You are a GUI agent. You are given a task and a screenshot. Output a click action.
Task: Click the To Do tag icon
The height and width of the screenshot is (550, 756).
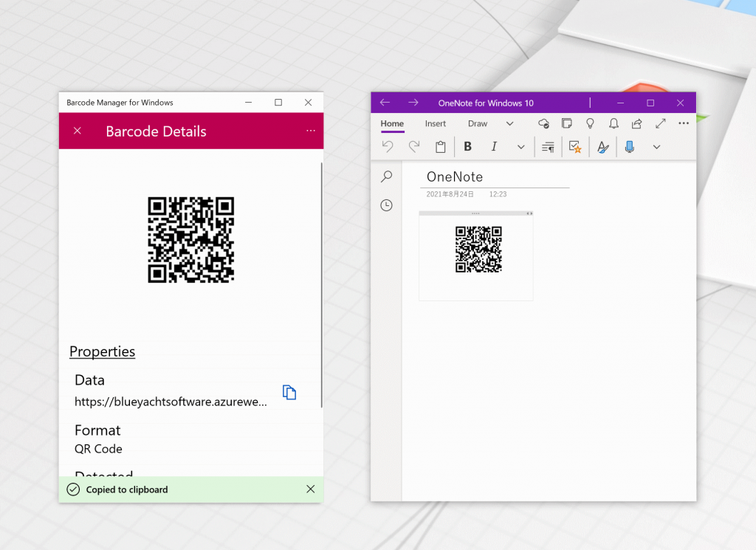(x=574, y=147)
